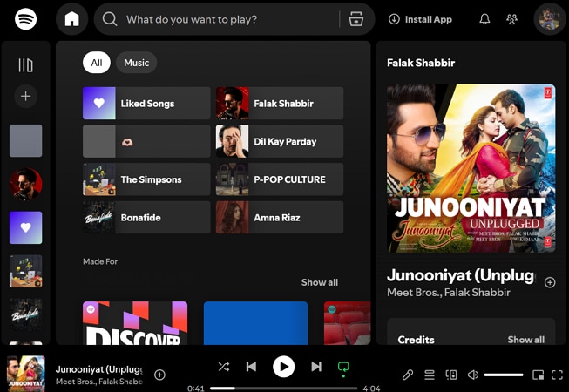Open the profile avatar menu
The height and width of the screenshot is (392, 569).
[550, 19]
